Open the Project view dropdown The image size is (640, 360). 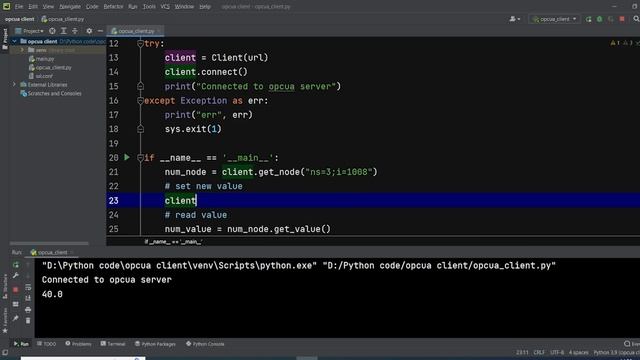pos(29,31)
